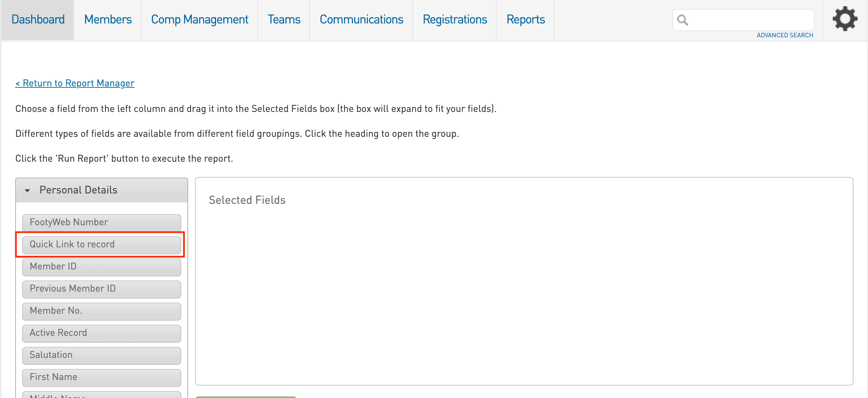The width and height of the screenshot is (868, 398).
Task: Navigate to Registrations
Action: [x=455, y=20]
